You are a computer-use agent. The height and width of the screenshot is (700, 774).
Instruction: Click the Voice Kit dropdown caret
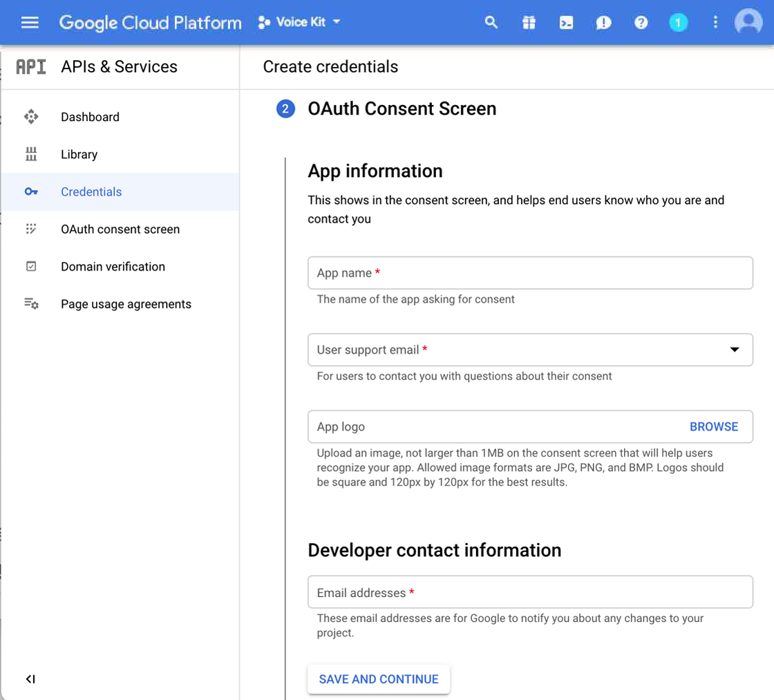tap(337, 21)
